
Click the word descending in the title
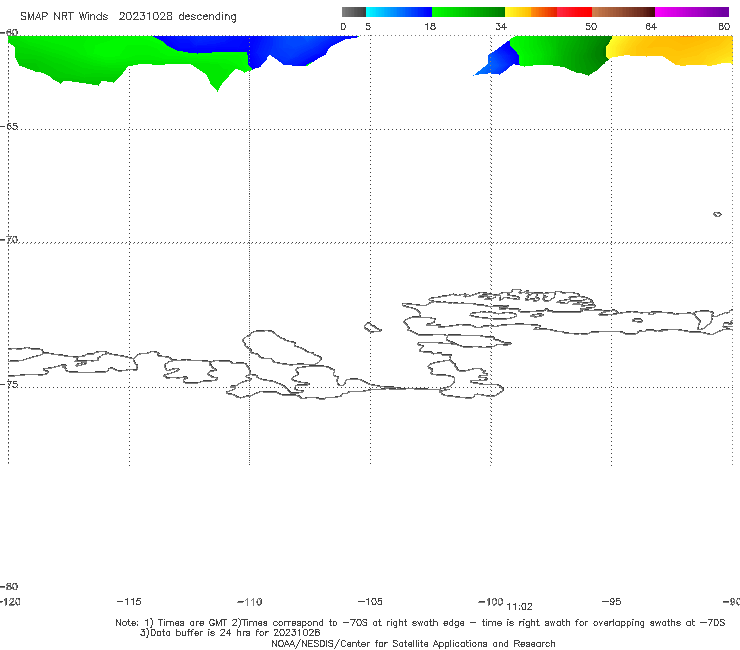coord(207,17)
